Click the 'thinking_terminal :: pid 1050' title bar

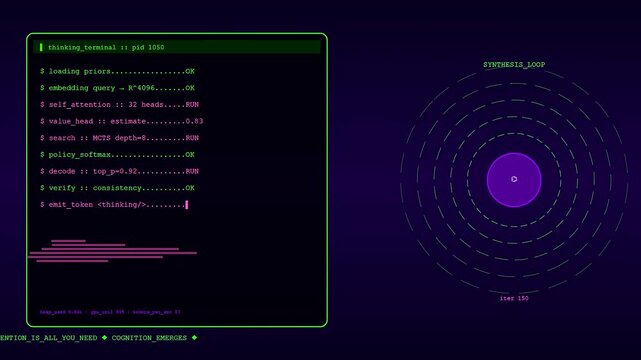tap(177, 47)
